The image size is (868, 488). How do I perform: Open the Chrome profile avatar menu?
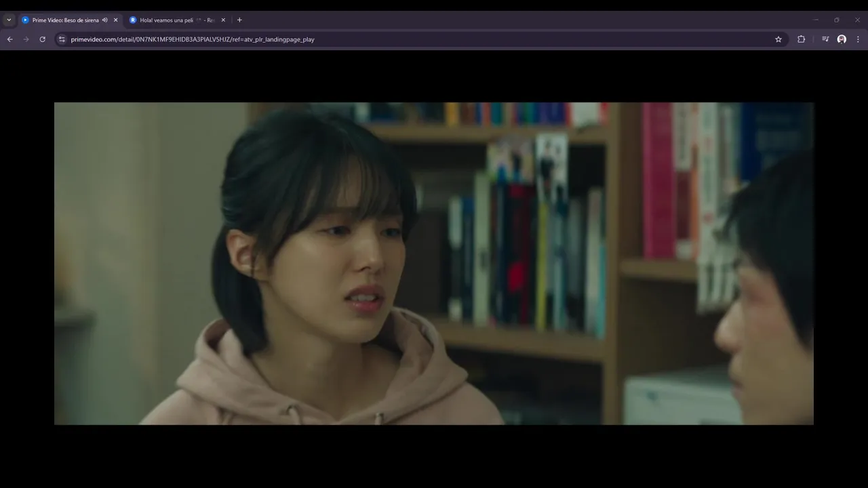842,39
